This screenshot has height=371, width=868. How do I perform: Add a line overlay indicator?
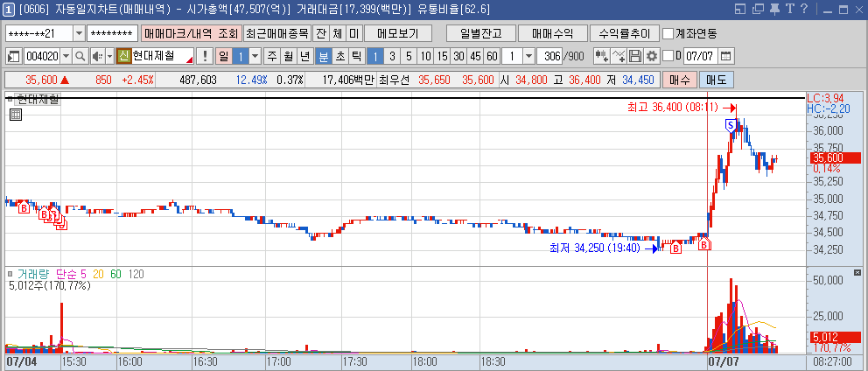(619, 56)
